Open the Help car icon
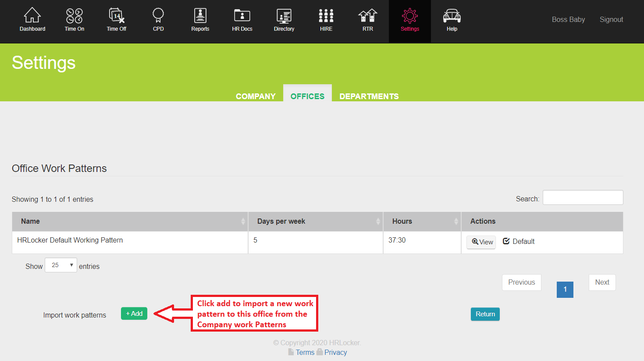 [x=452, y=16]
